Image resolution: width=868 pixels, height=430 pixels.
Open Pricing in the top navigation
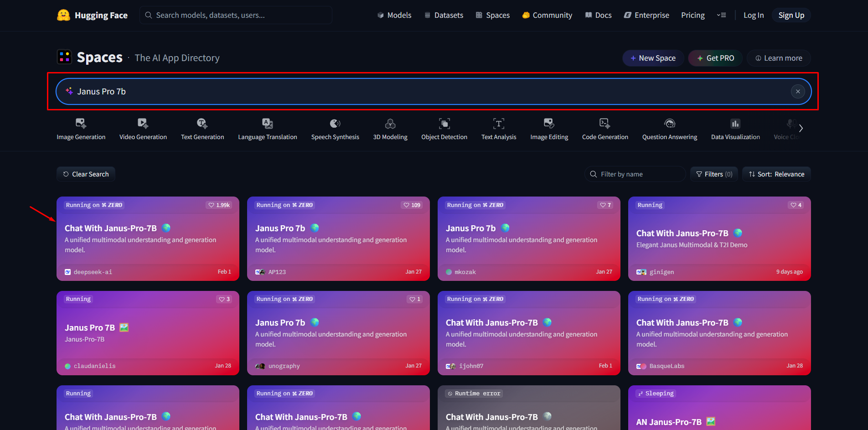(x=693, y=15)
